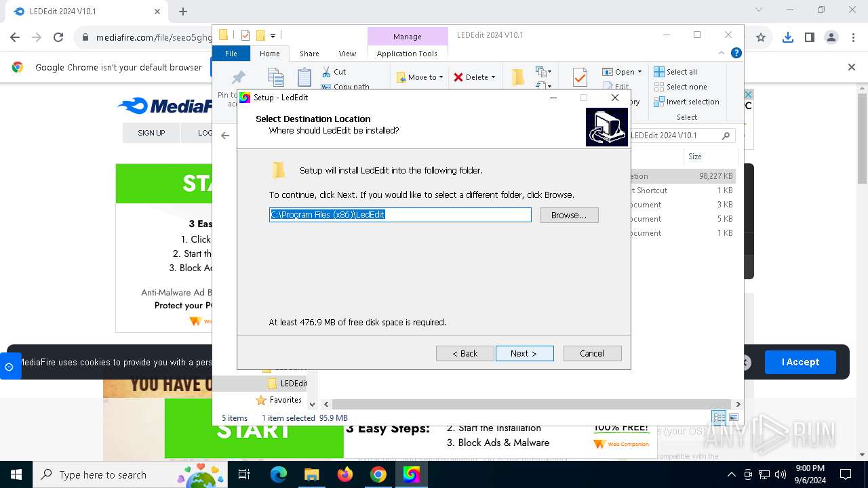This screenshot has width=868, height=488.
Task: Accept MediaFire cookies with I Accept
Action: (x=800, y=362)
